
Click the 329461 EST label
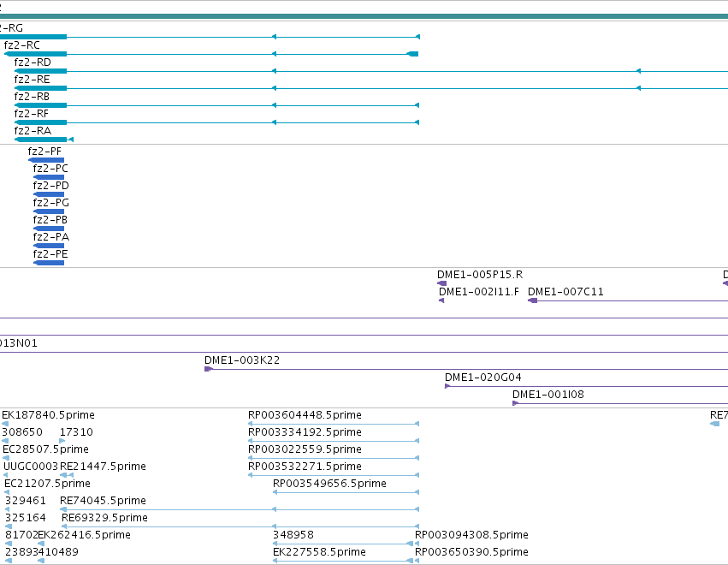tap(26, 502)
